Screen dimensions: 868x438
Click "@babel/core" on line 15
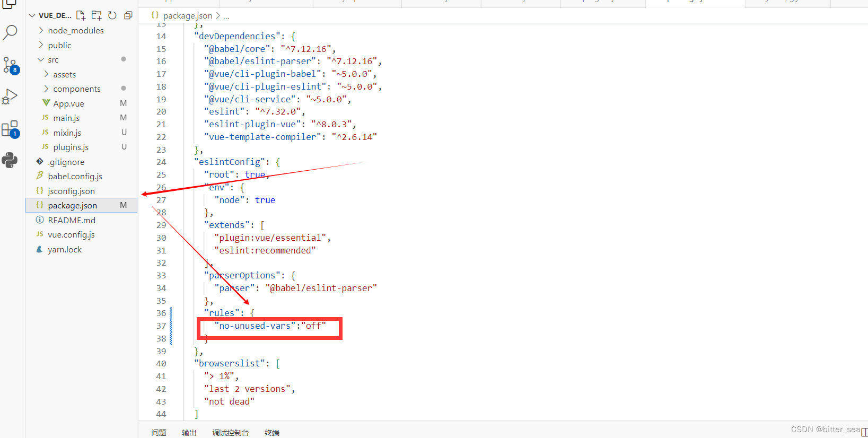point(237,49)
